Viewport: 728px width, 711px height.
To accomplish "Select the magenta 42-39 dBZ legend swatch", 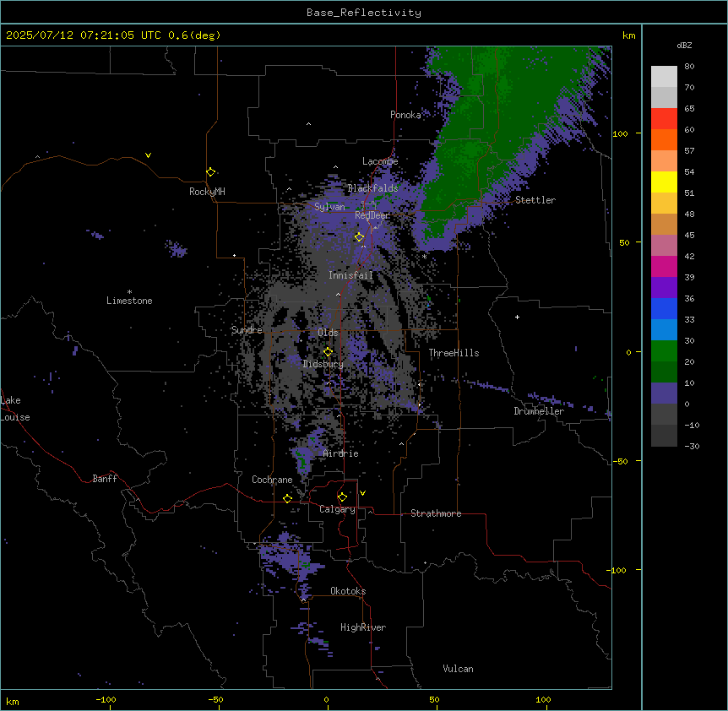I will 664,266.
